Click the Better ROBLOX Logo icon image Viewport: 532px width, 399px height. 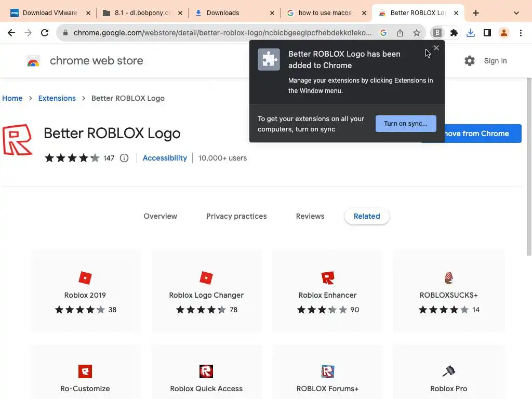click(17, 139)
